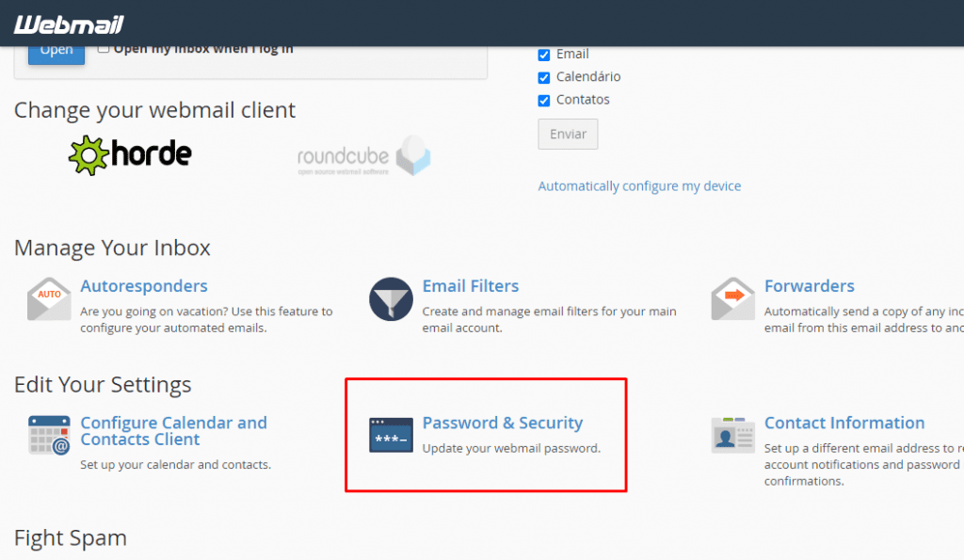
Task: Enable 'Open my inbox when I log in'
Action: click(104, 49)
